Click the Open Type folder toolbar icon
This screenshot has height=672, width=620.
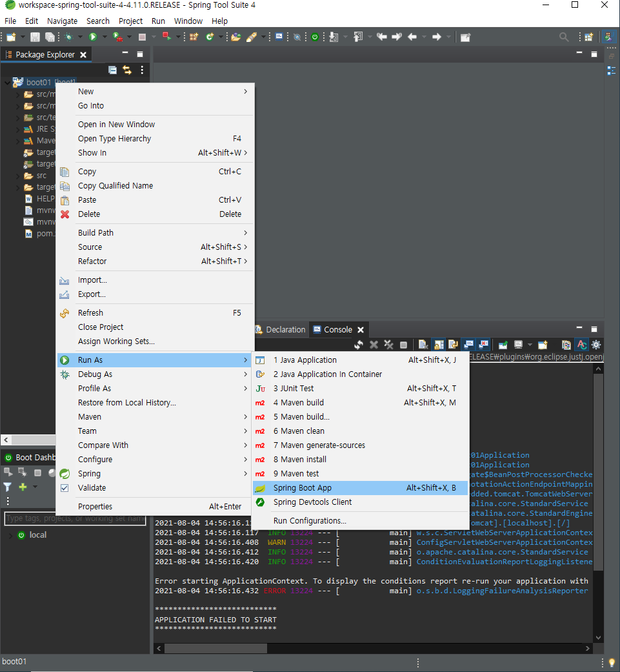[235, 37]
